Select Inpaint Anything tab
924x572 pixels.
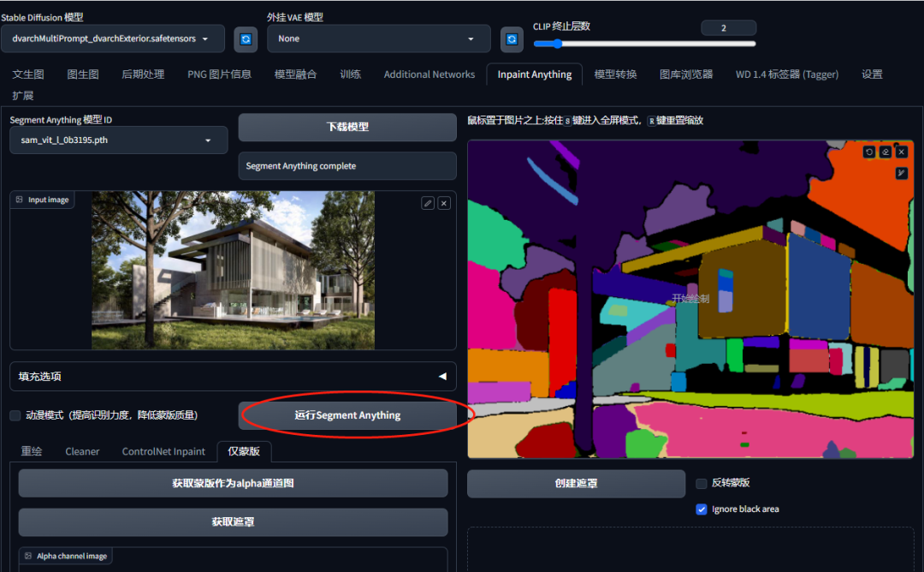(535, 74)
